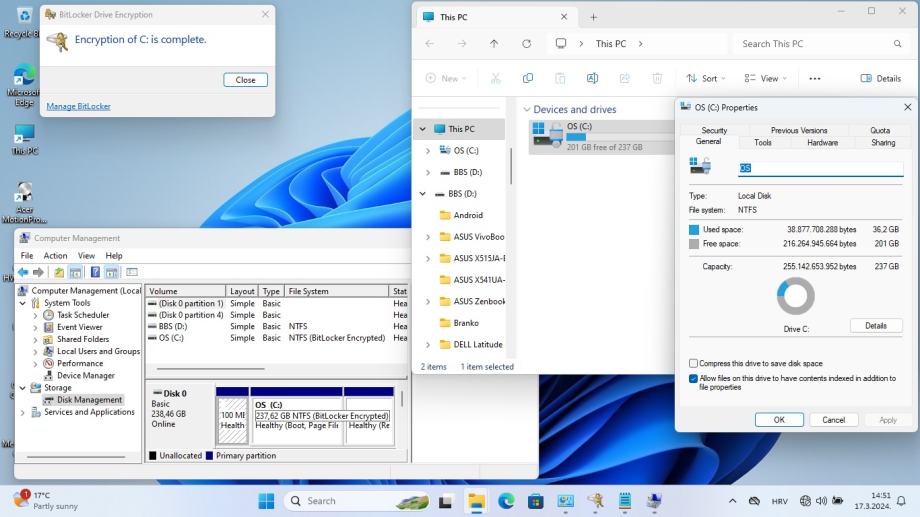Click the Help icon in Computer Management toolbar
The width and height of the screenshot is (920, 517).
(x=95, y=272)
